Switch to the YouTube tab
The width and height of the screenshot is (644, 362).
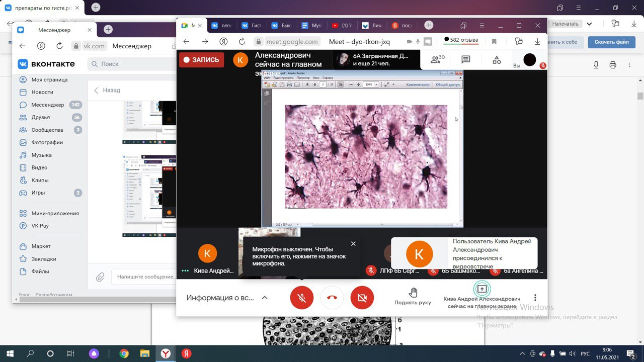click(341, 25)
